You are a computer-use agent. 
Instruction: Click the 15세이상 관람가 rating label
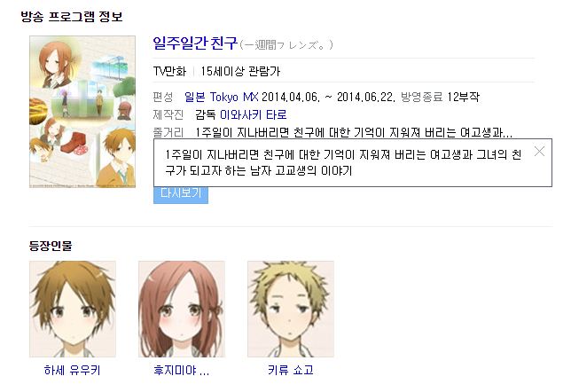[x=240, y=71]
